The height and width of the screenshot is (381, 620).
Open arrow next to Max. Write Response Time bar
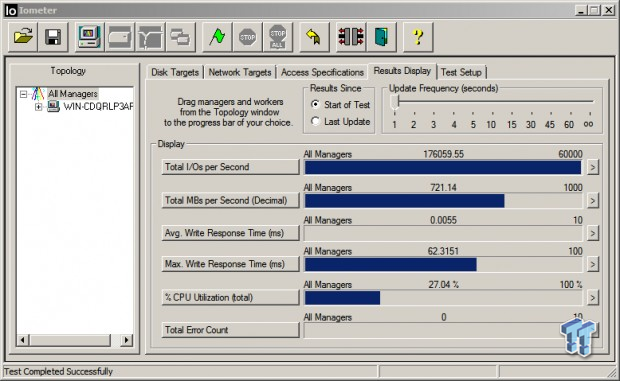[x=592, y=264]
